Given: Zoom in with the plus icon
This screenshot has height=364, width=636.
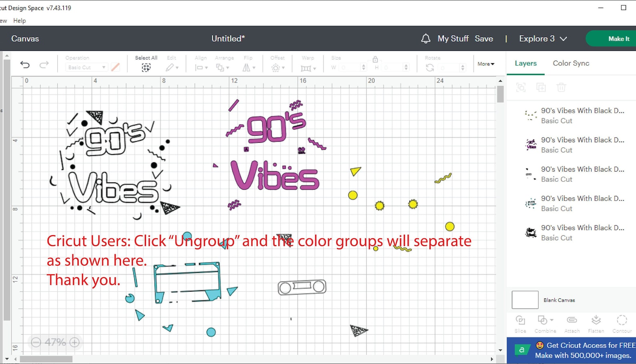Looking at the screenshot, I should click(x=74, y=342).
